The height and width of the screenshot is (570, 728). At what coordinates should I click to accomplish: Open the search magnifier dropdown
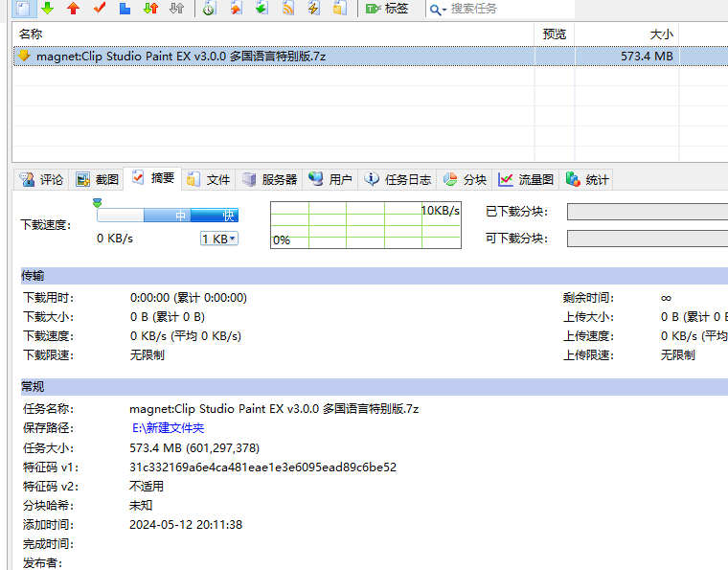tap(438, 10)
